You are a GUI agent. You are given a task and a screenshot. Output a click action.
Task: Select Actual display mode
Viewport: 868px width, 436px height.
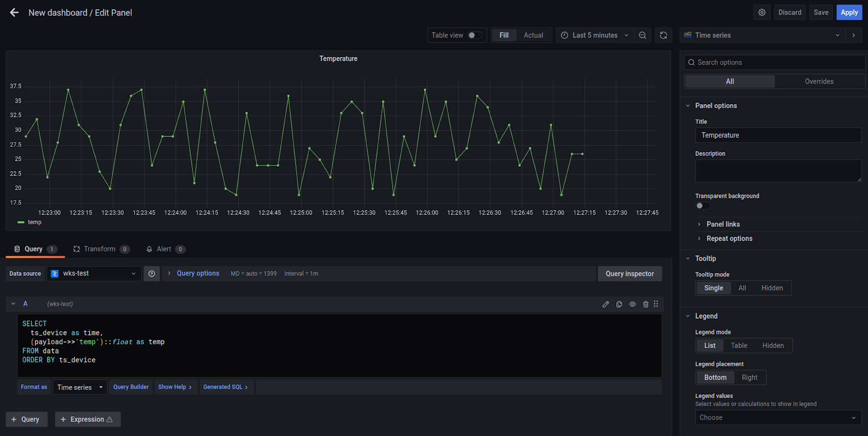(x=533, y=35)
